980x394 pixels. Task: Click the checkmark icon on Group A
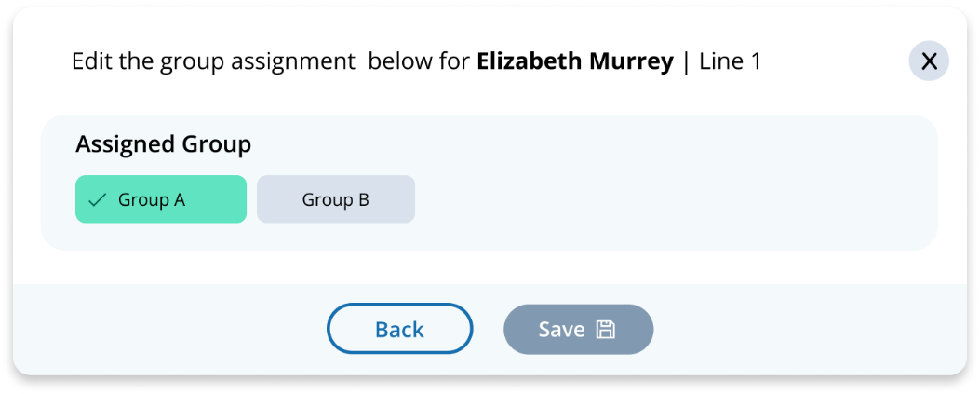97,199
